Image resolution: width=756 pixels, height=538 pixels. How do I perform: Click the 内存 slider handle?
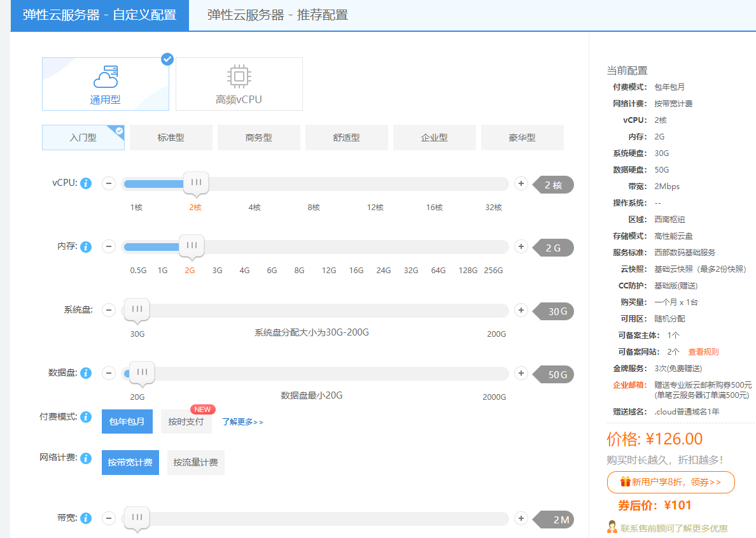(x=192, y=246)
